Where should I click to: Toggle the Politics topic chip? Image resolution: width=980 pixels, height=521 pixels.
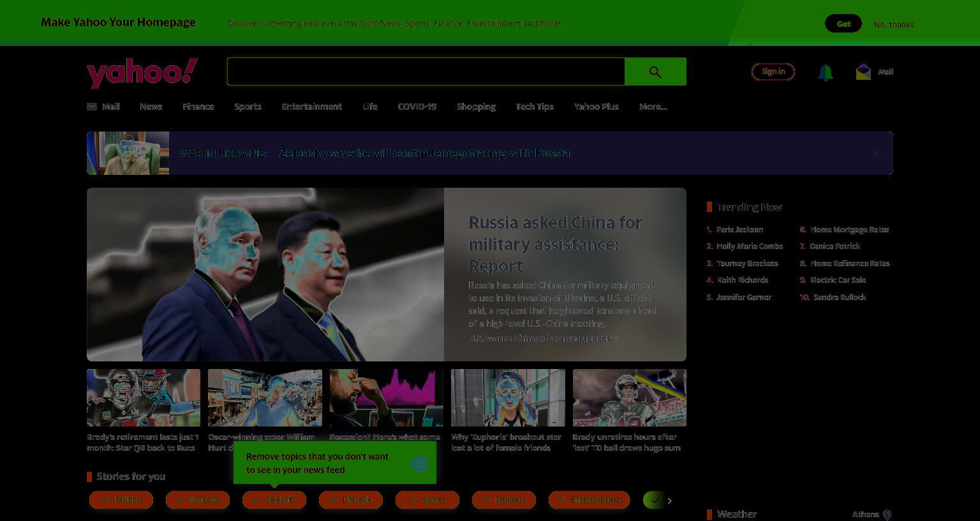121,500
